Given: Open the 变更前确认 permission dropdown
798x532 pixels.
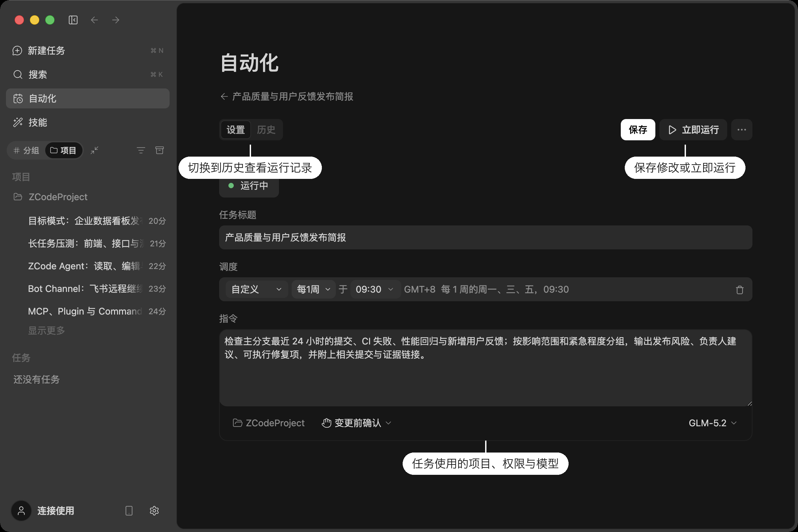Looking at the screenshot, I should (356, 423).
